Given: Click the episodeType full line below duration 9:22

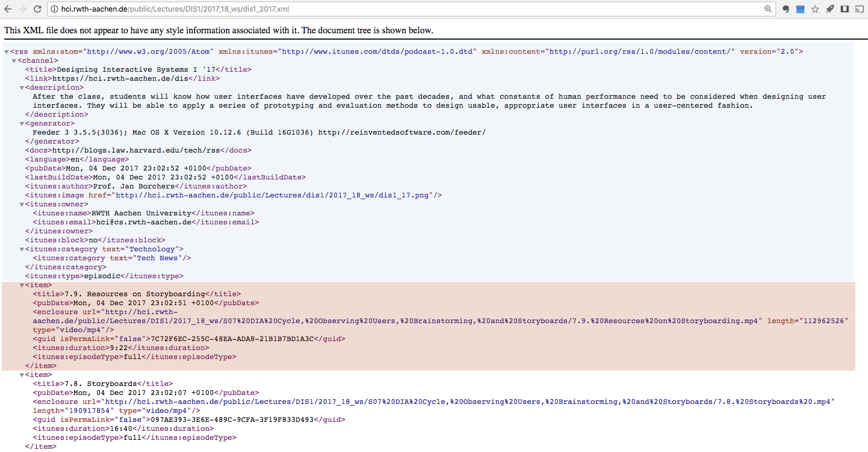Looking at the screenshot, I should click(x=134, y=357).
